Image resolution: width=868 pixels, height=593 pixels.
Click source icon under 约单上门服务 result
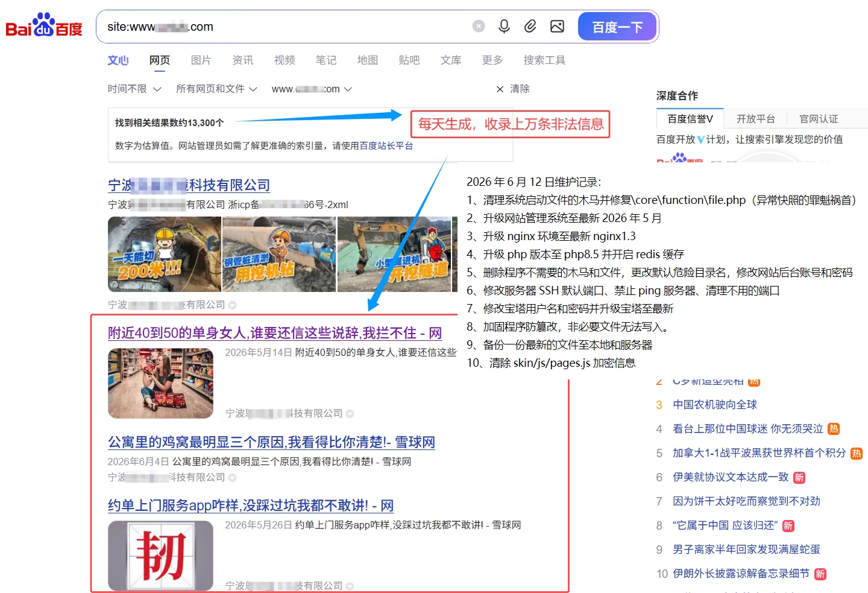350,586
